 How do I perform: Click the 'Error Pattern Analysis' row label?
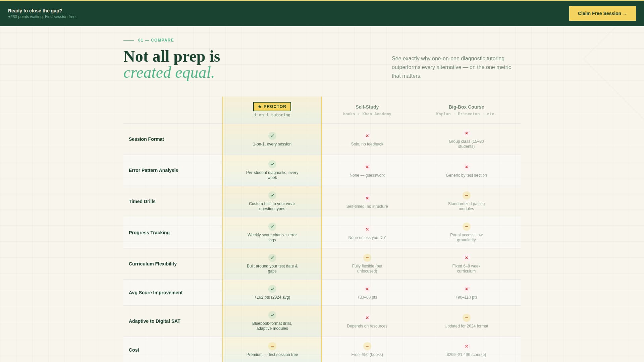(153, 170)
